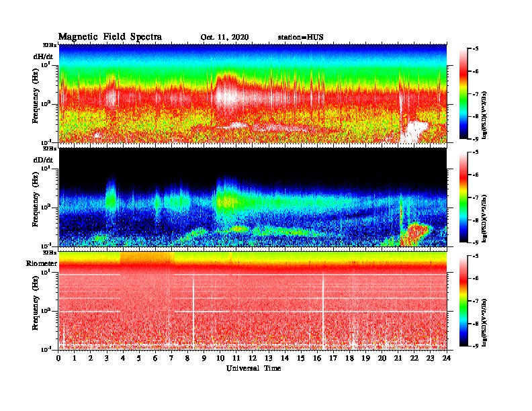Click the '-7' tick of the dD/dt color bar

point(476,197)
